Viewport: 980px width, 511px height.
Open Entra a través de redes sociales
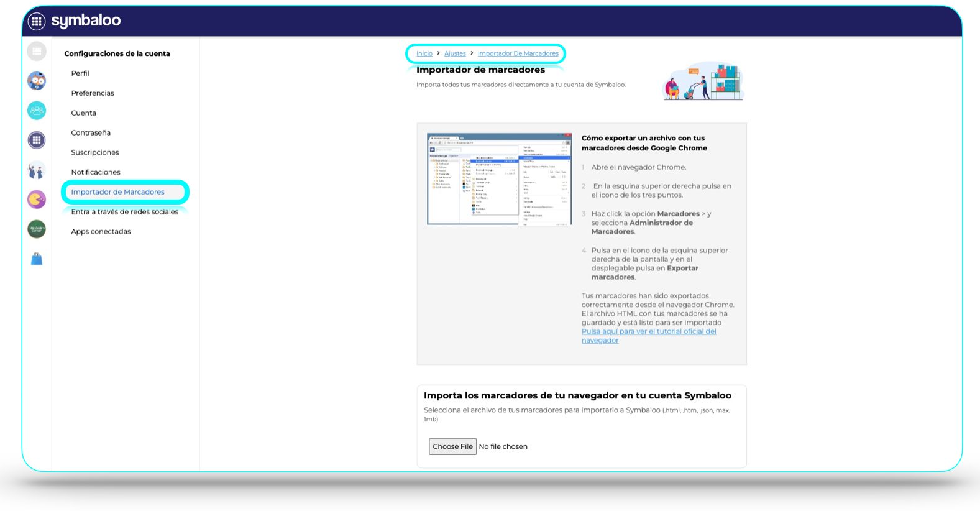[125, 212]
